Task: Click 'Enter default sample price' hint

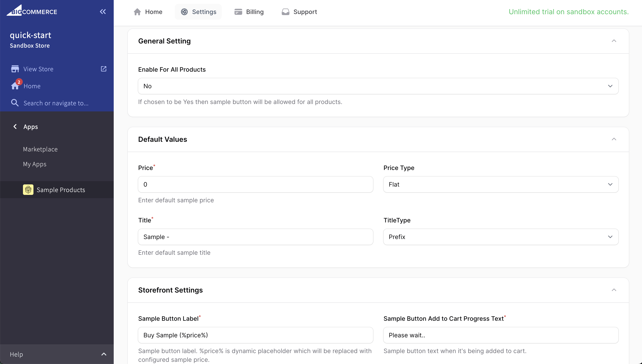Action: (x=176, y=200)
